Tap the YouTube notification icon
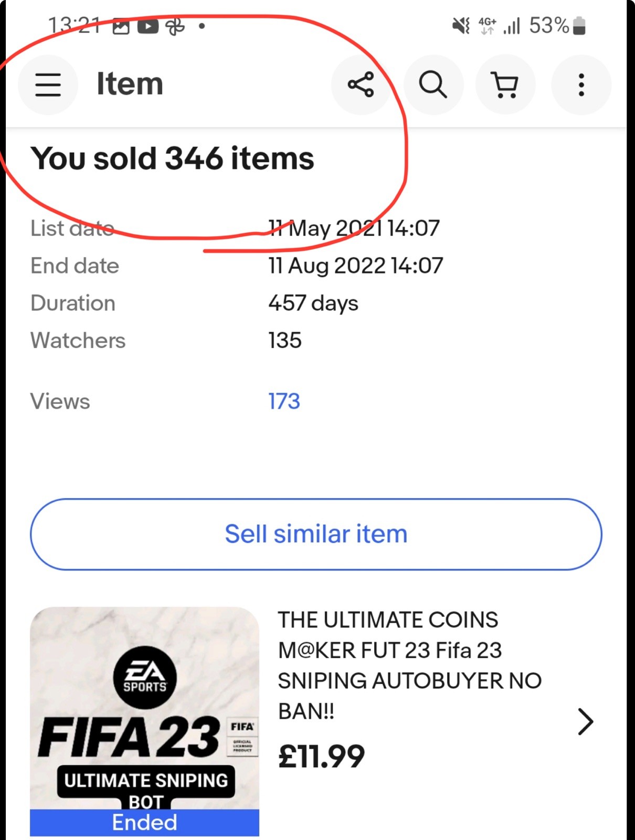 click(x=148, y=26)
